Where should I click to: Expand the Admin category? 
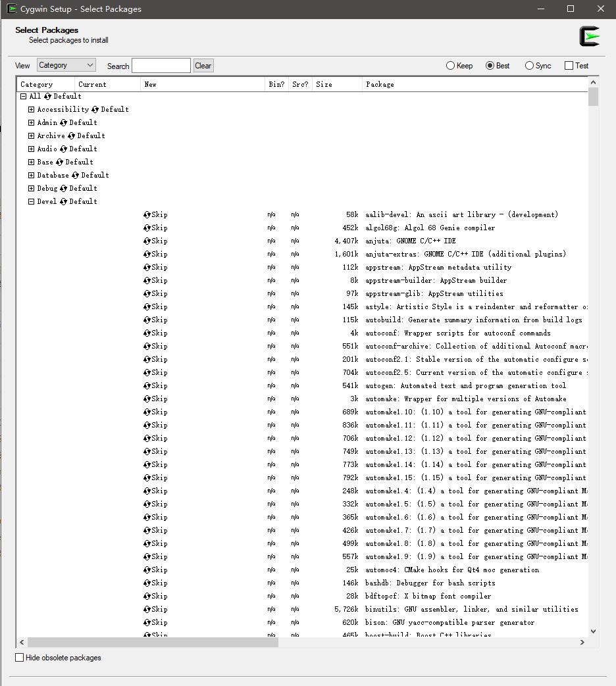31,122
